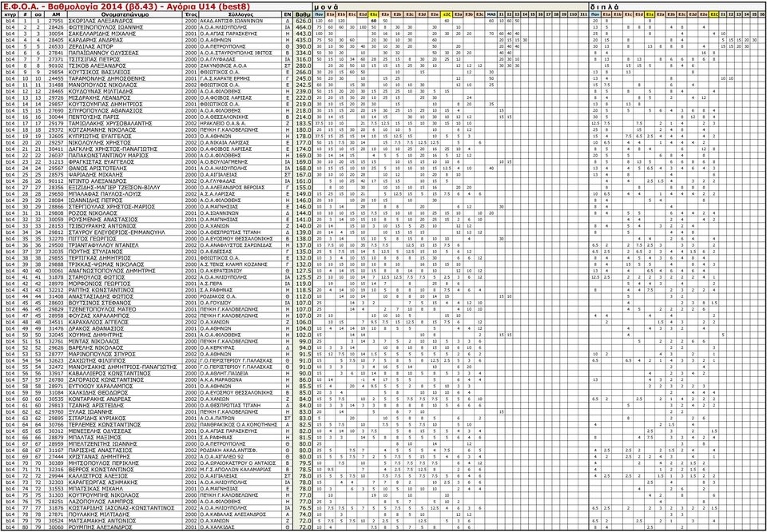Viewport: 767px width, 532px height.
Task: Click the 'I11' column header in μονά
Action: (583, 15)
